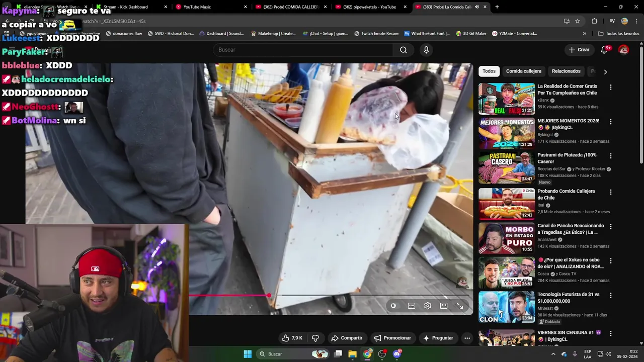This screenshot has width=644, height=362.
Task: Select the 'Relacionados' filter chip
Action: [x=566, y=71]
